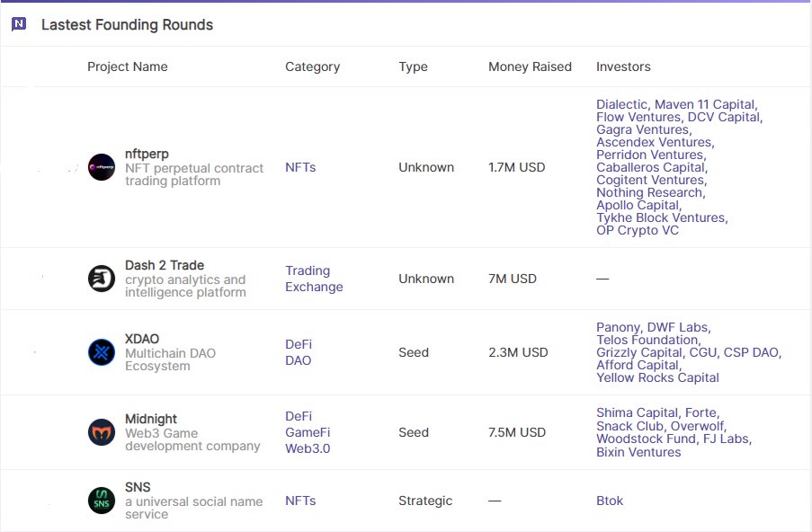Open Telos Foundation investor link
Image resolution: width=812 pixels, height=532 pixels.
647,340
